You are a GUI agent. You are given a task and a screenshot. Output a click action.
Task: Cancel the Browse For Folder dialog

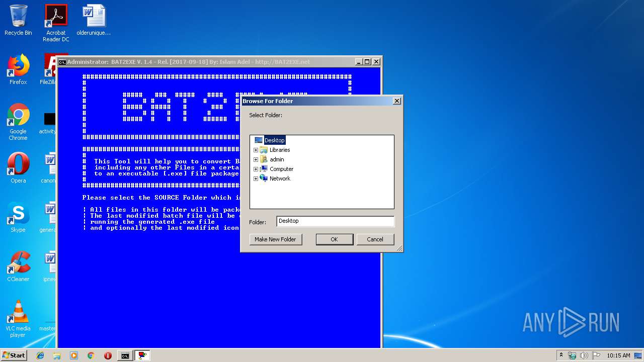375,239
